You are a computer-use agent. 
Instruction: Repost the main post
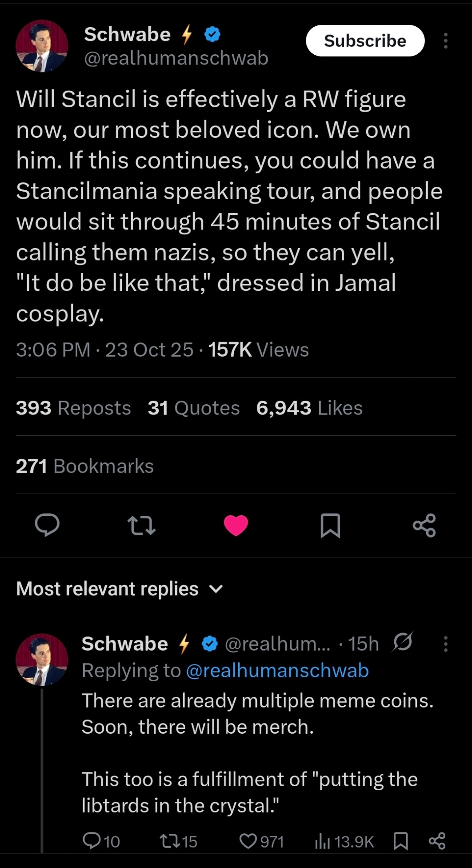[141, 525]
